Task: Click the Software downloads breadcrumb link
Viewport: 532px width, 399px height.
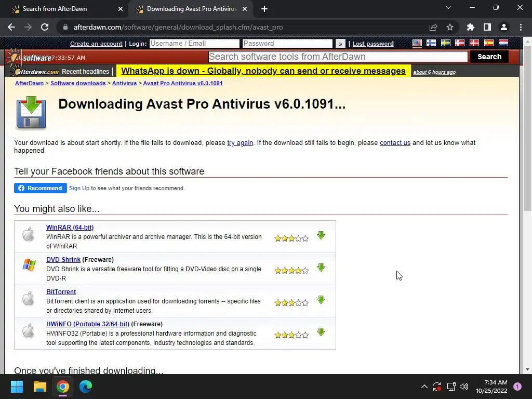Action: [78, 83]
